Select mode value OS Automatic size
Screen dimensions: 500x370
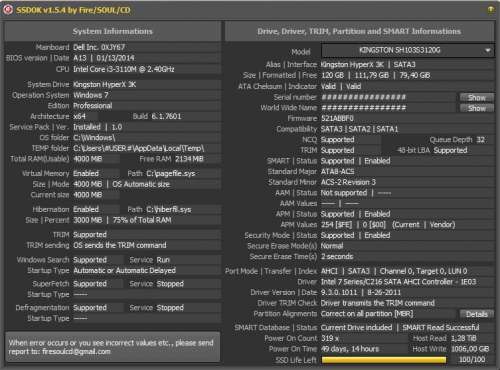coord(141,184)
